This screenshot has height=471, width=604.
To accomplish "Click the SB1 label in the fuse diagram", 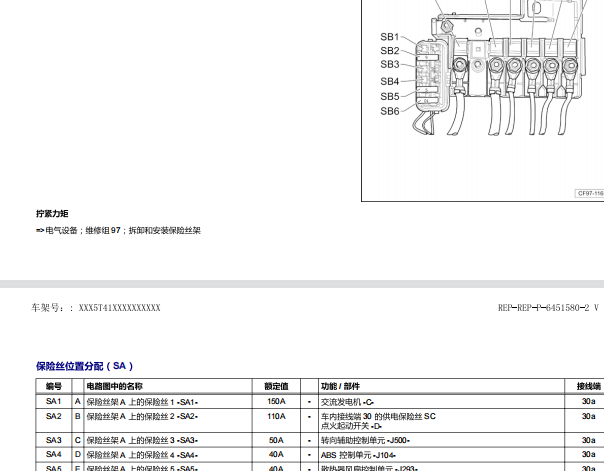I will pyautogui.click(x=389, y=37).
